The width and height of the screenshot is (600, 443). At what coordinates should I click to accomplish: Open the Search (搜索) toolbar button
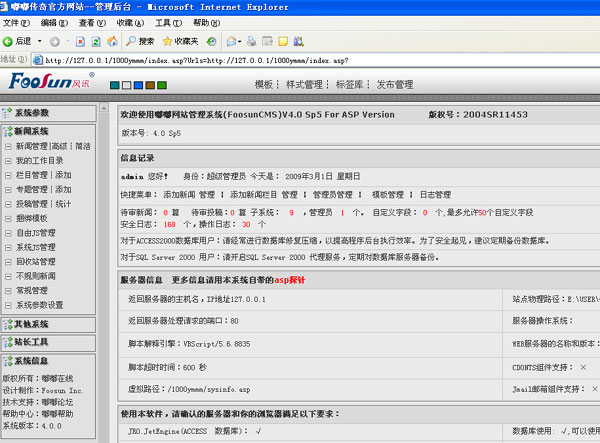click(139, 41)
